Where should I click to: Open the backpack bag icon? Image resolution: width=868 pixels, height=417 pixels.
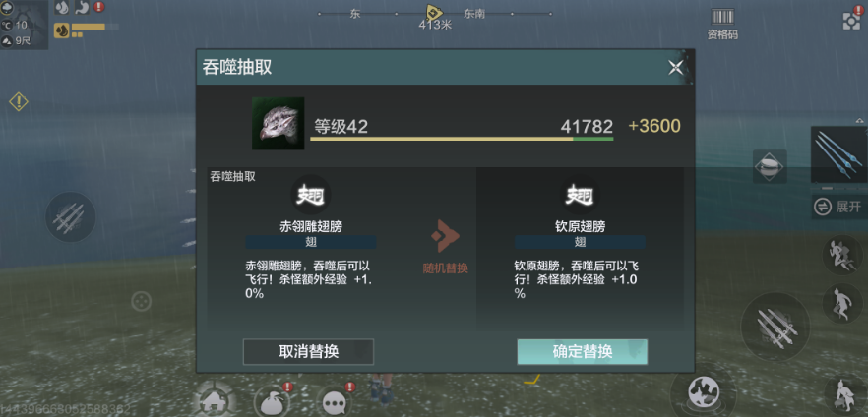pyautogui.click(x=273, y=402)
